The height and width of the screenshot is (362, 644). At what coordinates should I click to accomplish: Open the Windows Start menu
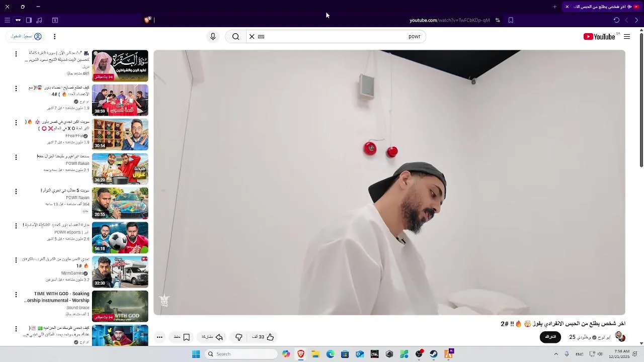[196, 354]
